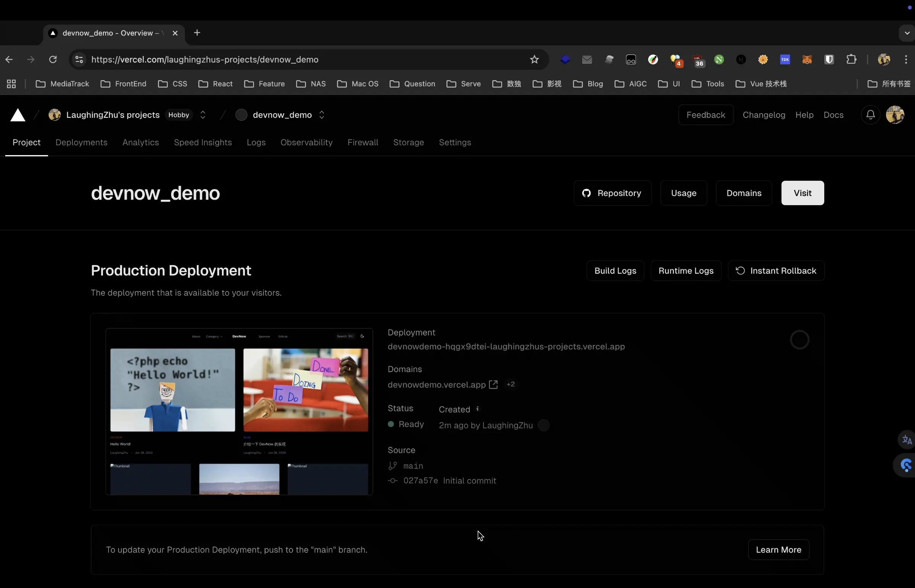Open the notifications bell

[870, 115]
